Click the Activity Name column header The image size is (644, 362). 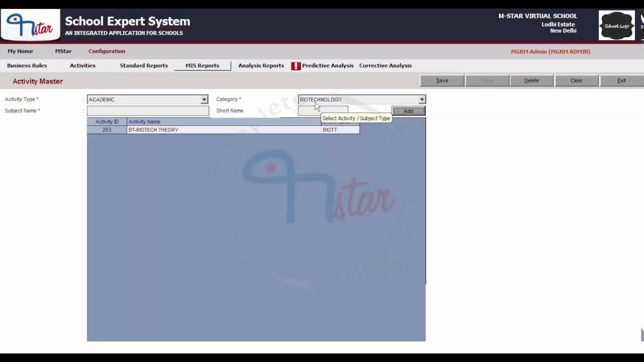(224, 122)
